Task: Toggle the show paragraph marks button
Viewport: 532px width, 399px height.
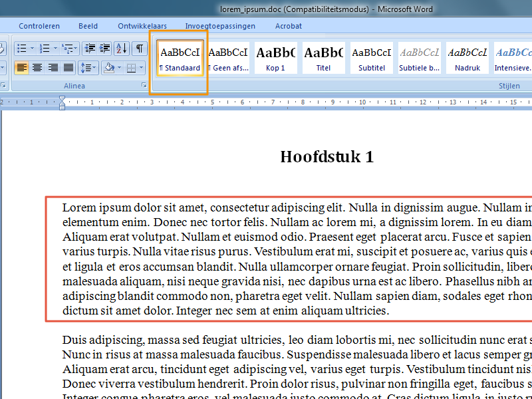Action: tap(140, 49)
